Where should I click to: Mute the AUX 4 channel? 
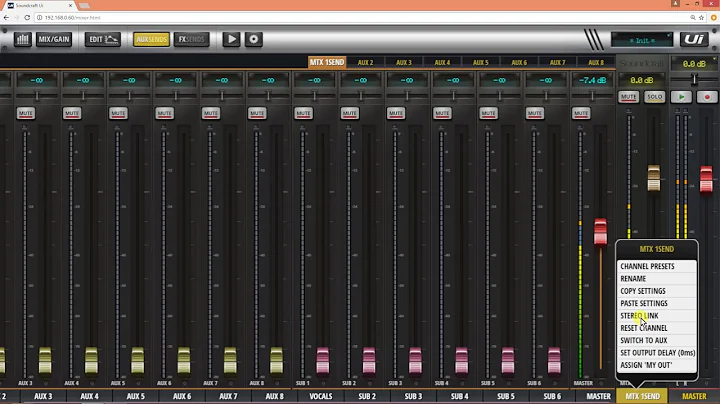[72, 113]
